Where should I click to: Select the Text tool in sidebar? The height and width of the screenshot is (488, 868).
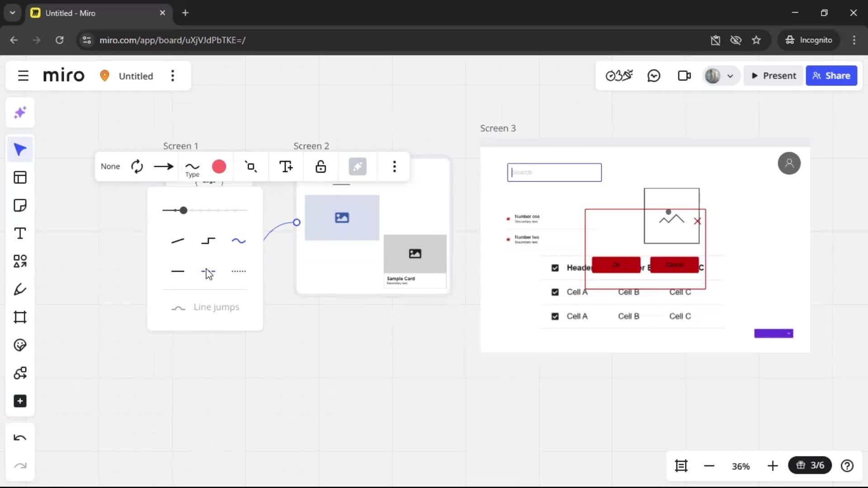(x=20, y=233)
